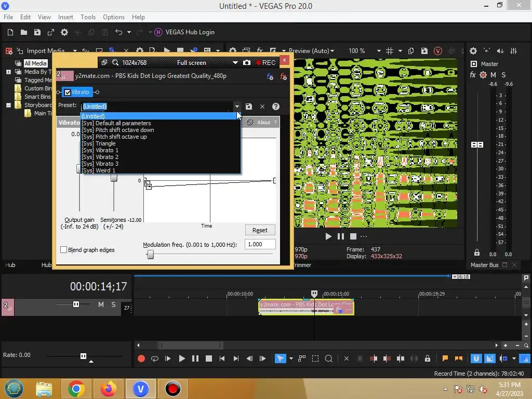Open project properties gear in main toolbar
Image resolution: width=532 pixels, height=399 pixels.
64,32
